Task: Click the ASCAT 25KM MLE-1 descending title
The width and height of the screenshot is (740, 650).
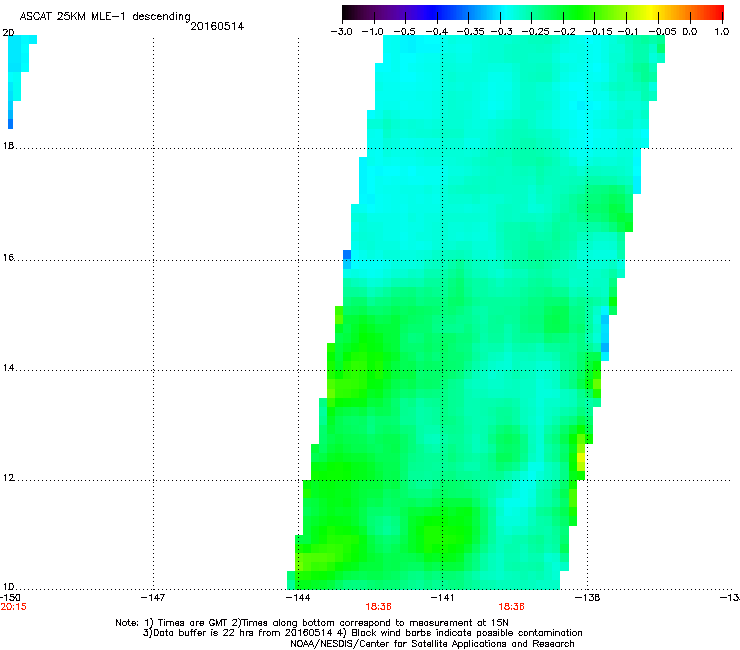Action: tap(105, 16)
